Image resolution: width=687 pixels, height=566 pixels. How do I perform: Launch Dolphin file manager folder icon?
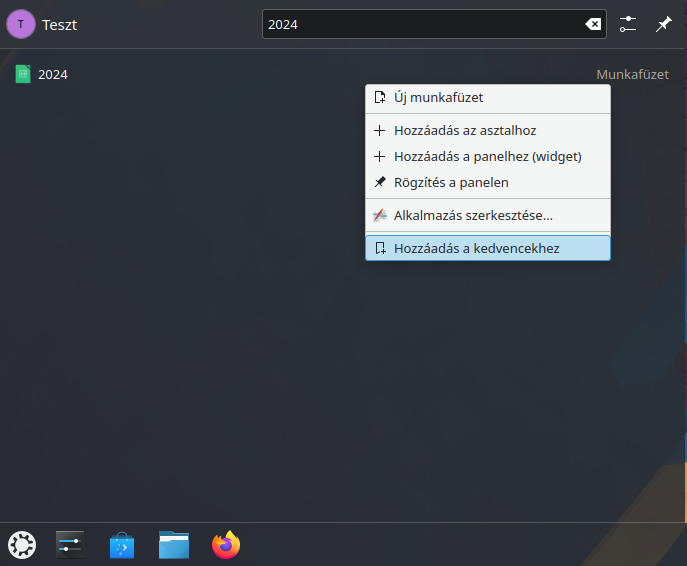click(174, 545)
